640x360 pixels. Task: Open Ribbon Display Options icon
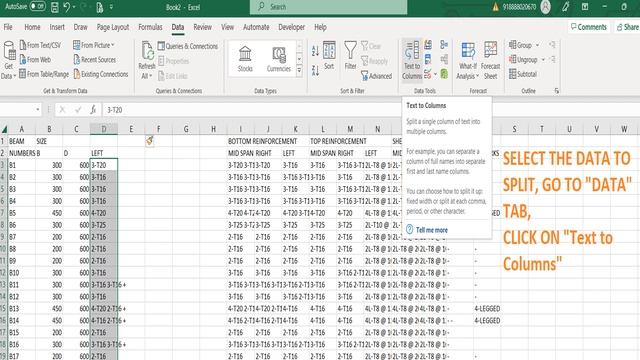(x=584, y=7)
